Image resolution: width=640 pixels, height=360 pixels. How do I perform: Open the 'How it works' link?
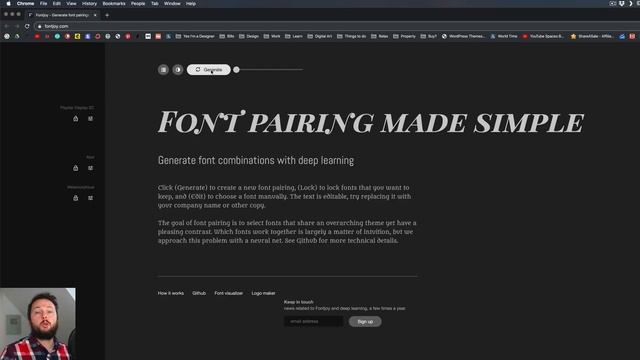171,293
